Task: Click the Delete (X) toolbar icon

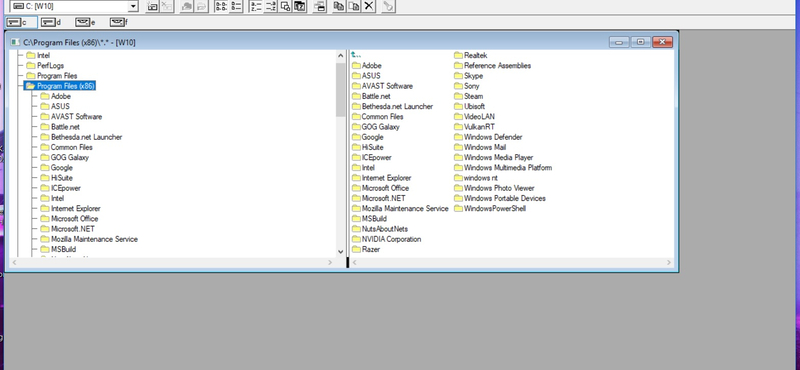Action: point(368,6)
